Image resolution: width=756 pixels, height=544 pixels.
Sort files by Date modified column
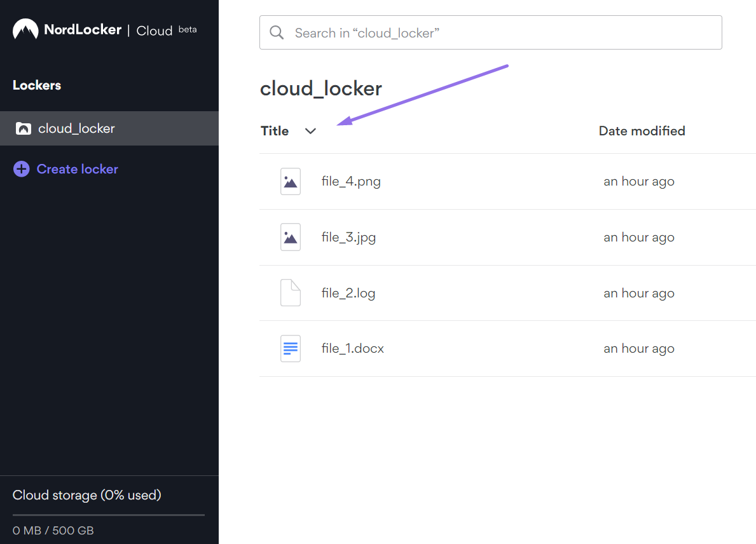(x=642, y=131)
